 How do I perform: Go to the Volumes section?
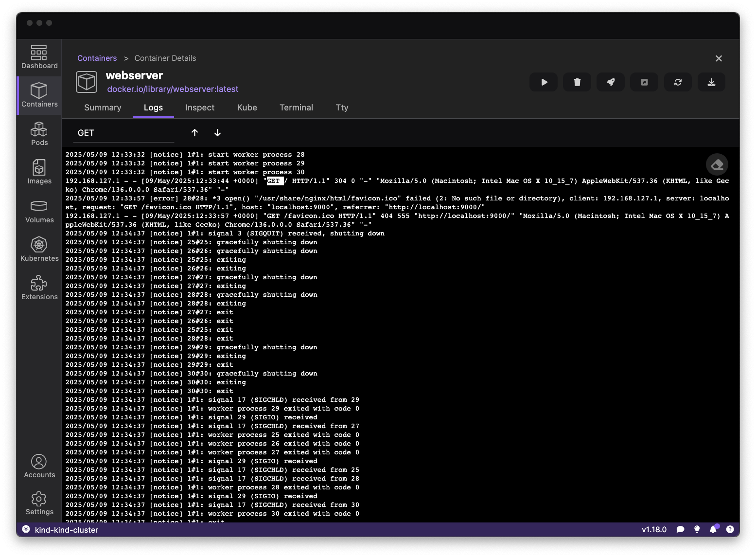click(x=39, y=210)
